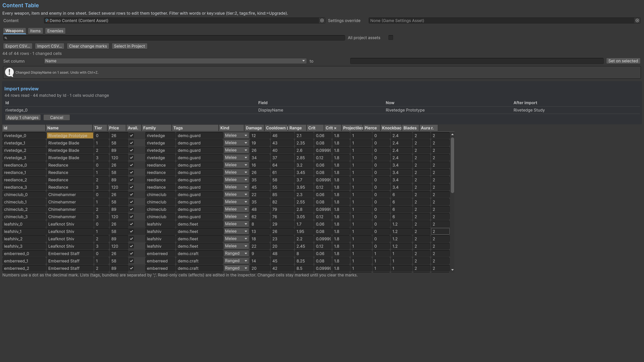The width and height of the screenshot is (644, 362).
Task: Click the table scroll-up arrow
Action: [x=452, y=134]
